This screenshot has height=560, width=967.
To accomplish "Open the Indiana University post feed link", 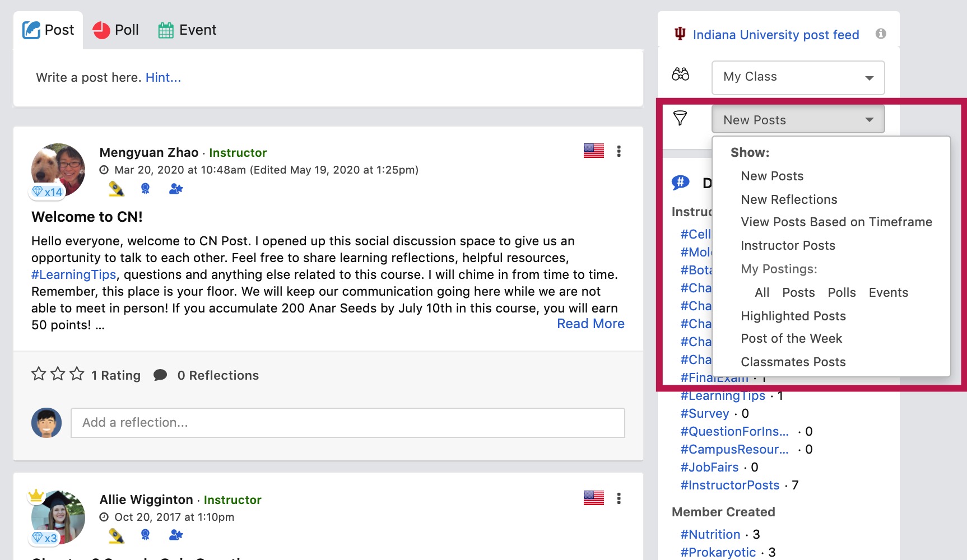I will pos(776,35).
